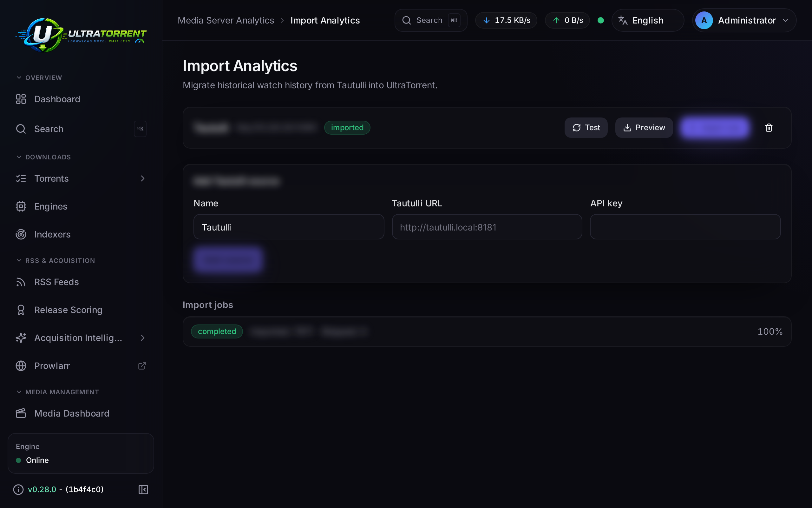Image resolution: width=812 pixels, height=508 pixels.
Task: Click the "imported" status badge
Action: pos(347,128)
